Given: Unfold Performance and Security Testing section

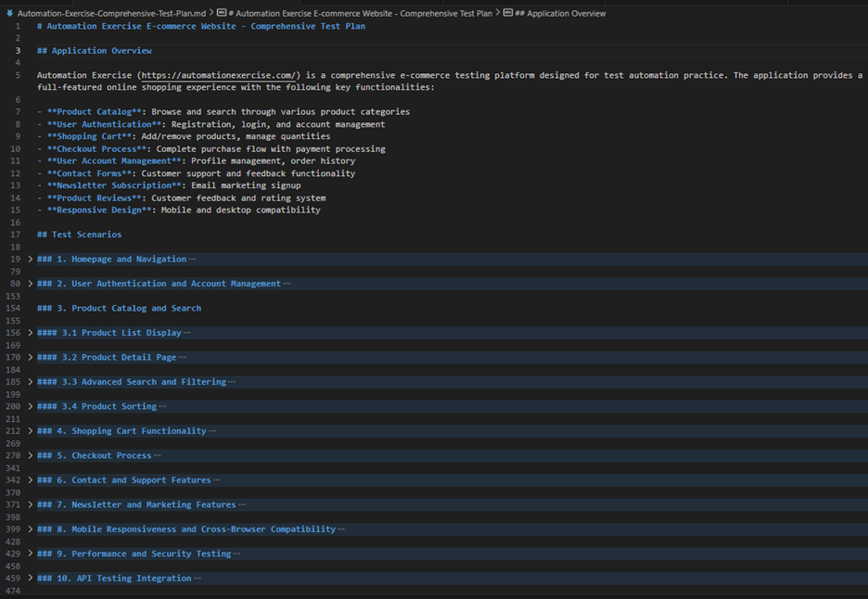Looking at the screenshot, I should click(31, 554).
